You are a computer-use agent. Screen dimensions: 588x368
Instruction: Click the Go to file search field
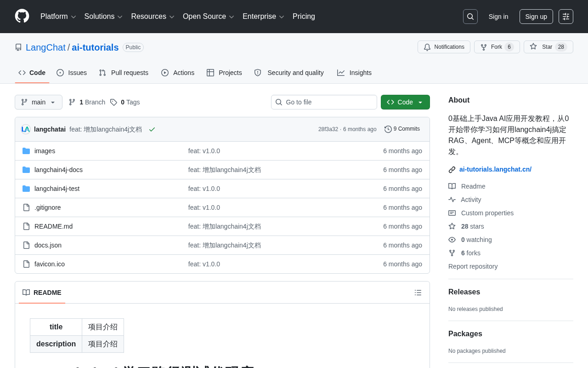(324, 102)
